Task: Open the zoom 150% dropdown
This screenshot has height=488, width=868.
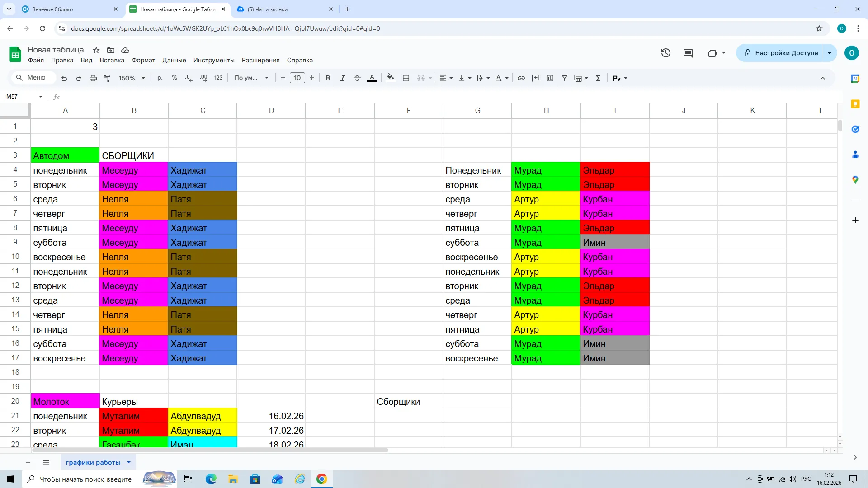Action: click(x=132, y=78)
